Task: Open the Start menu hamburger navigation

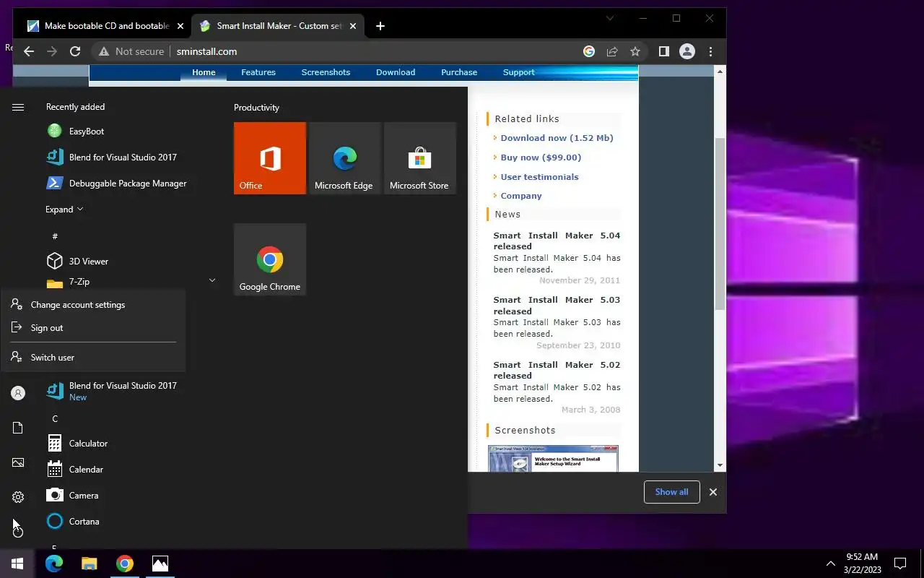Action: tap(18, 107)
